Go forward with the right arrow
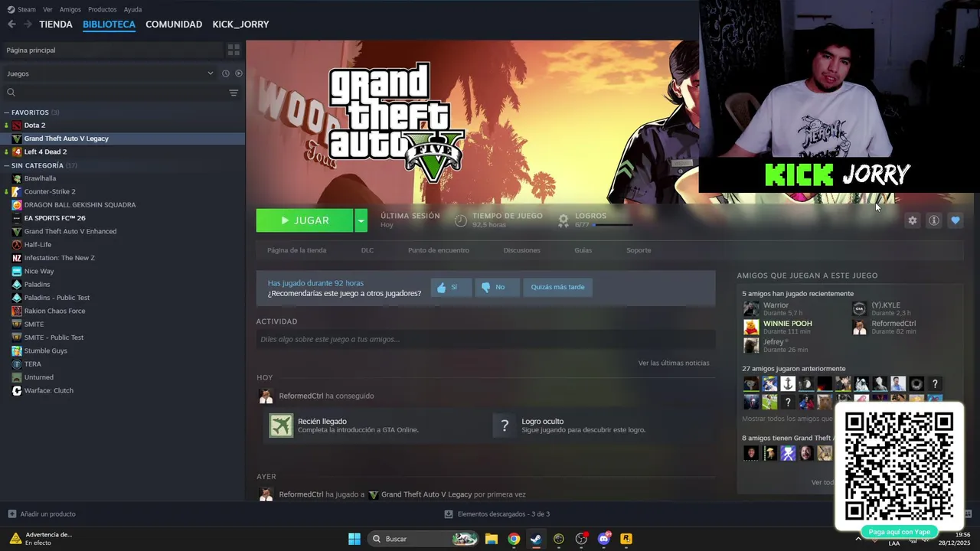The width and height of the screenshot is (980, 551). click(28, 24)
